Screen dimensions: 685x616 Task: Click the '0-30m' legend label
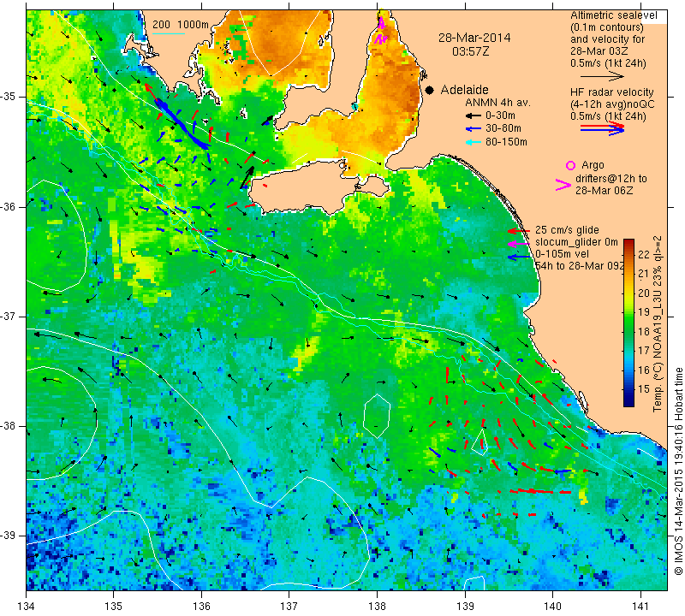click(500, 115)
